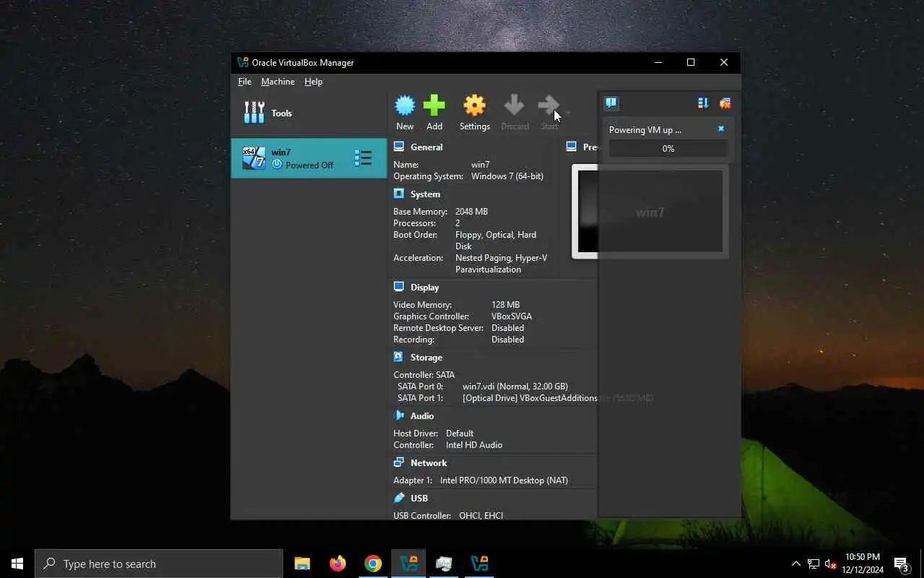924x578 pixels.
Task: Click the 0% progress bar
Action: [x=668, y=148]
